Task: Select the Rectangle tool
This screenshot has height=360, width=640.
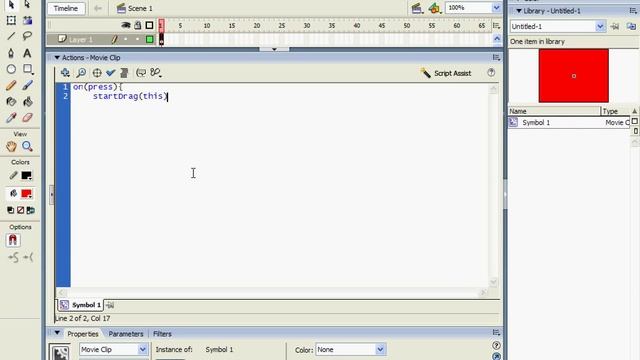Action: [x=27, y=69]
